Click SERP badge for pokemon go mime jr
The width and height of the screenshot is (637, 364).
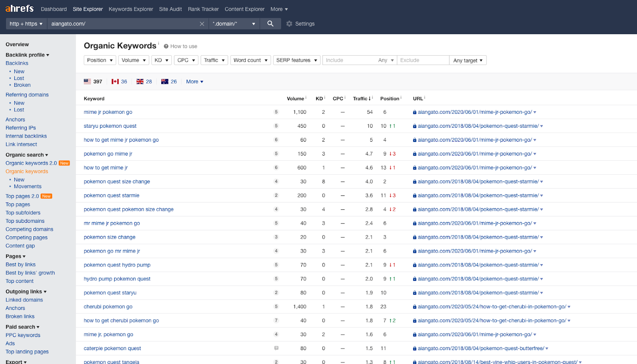point(276,154)
